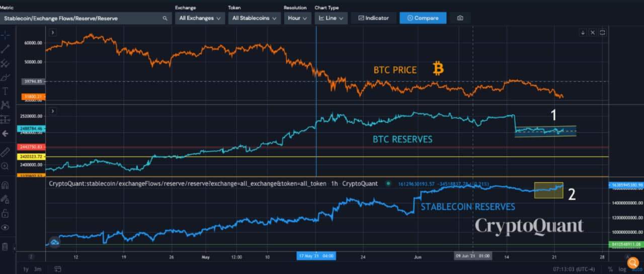
Task: Click the Metric search field
Action: click(x=86, y=18)
